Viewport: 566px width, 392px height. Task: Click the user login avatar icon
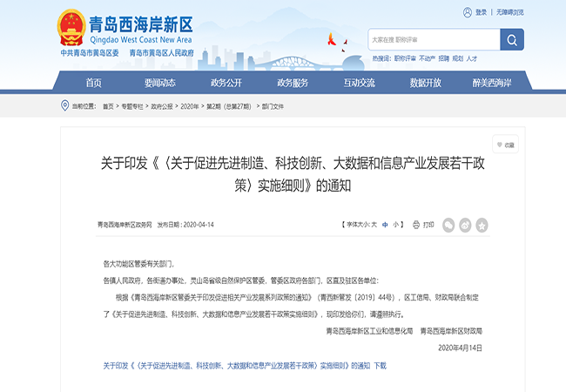point(467,13)
